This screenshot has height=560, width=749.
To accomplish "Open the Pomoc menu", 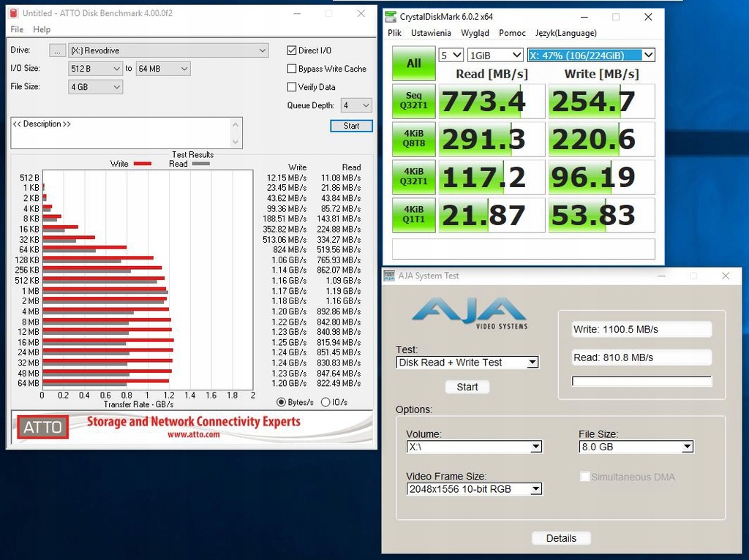I will click(x=512, y=33).
